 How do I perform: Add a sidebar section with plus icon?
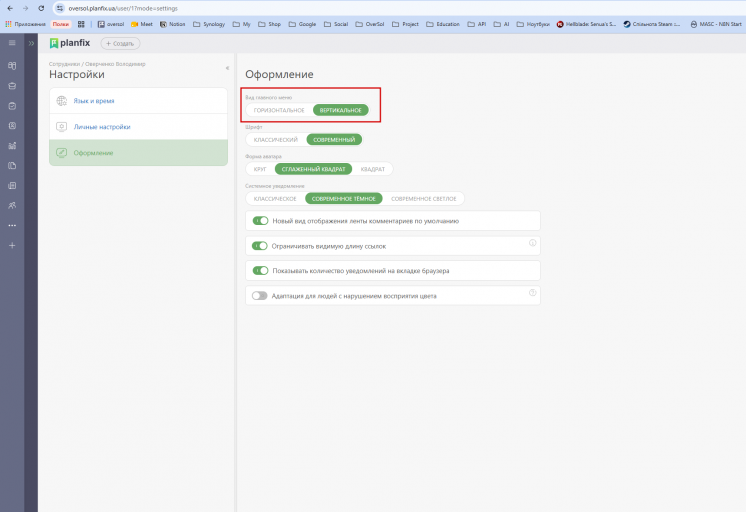(x=12, y=246)
